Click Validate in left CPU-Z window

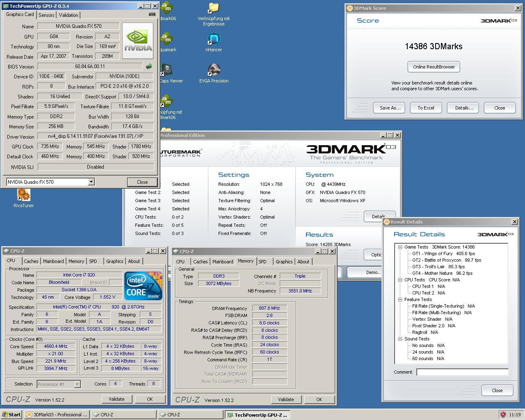point(116,399)
